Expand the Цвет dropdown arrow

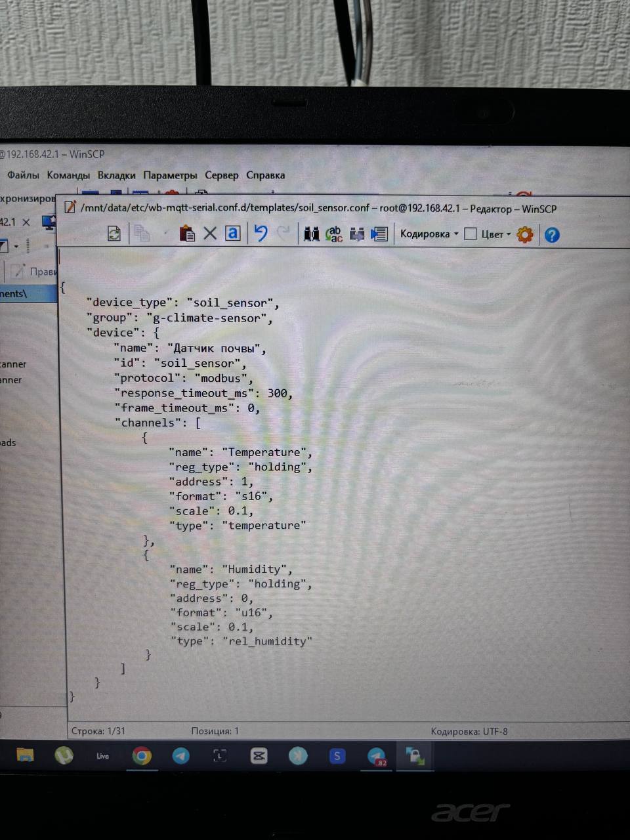[509, 235]
